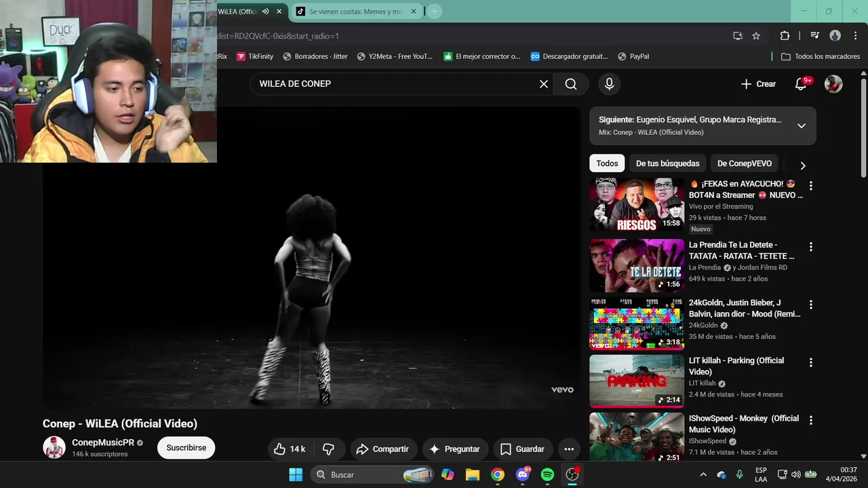Image resolution: width=868 pixels, height=488 pixels.
Task: Open a new browser tab
Action: [x=435, y=12]
